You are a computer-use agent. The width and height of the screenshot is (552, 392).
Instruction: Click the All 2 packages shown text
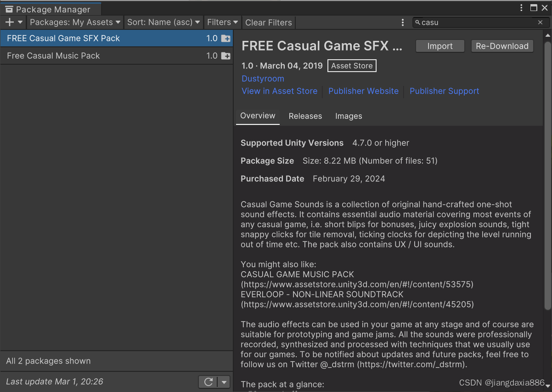pyautogui.click(x=48, y=361)
